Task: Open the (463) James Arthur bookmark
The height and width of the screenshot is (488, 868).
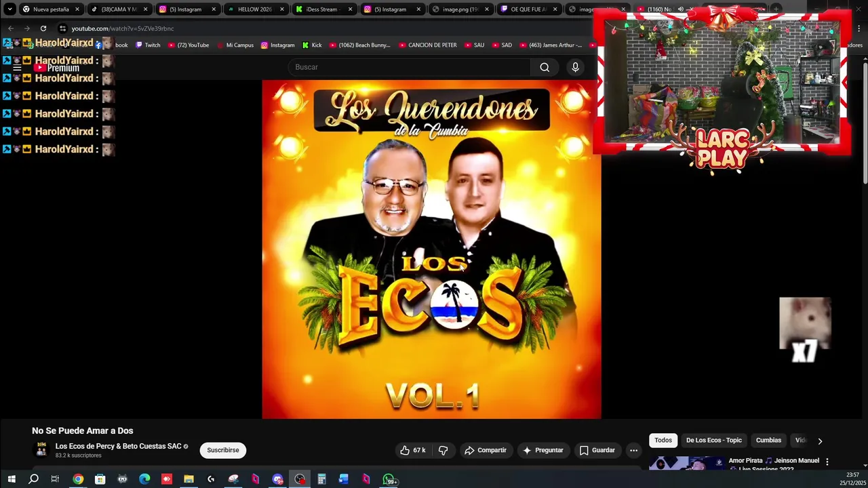Action: click(551, 45)
